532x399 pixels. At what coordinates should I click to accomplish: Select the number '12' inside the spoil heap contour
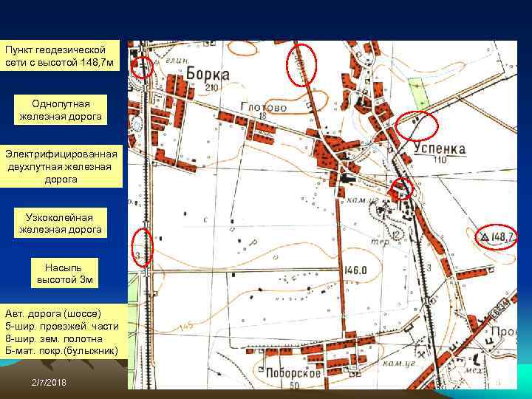coord(396,234)
